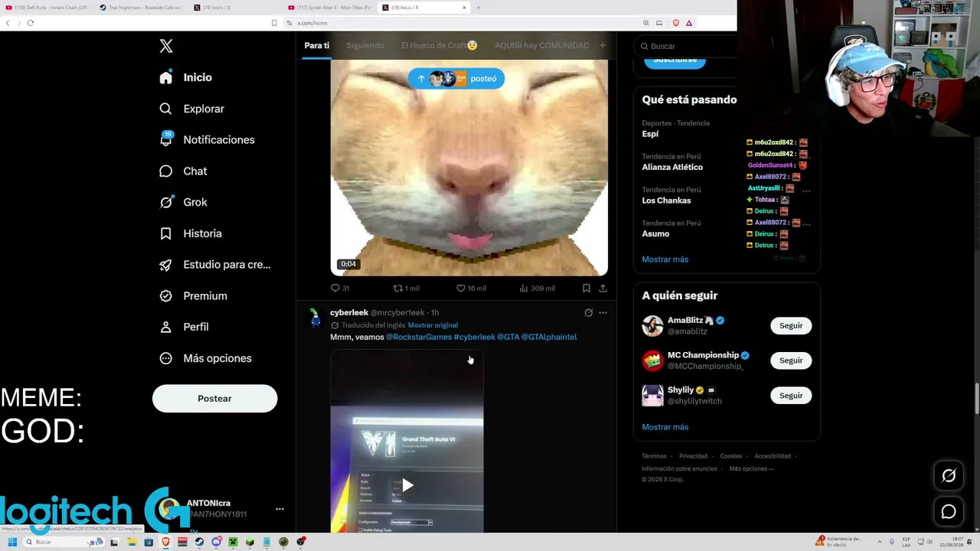This screenshot has width=980, height=551.
Task: Open account options next to ANTONIcra
Action: (279, 509)
